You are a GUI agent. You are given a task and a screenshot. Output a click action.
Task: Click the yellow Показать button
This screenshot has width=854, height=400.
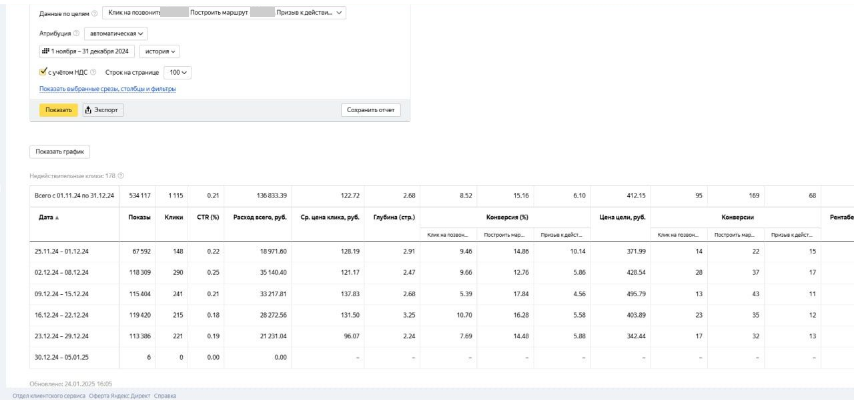(58, 110)
